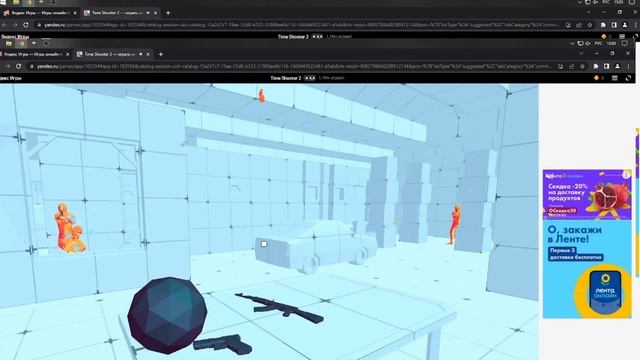This screenshot has width=640, height=360.
Task: Pick up the pistol on the game floor
Action: 223,344
